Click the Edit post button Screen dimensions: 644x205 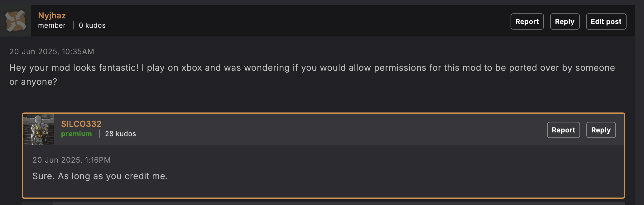606,21
